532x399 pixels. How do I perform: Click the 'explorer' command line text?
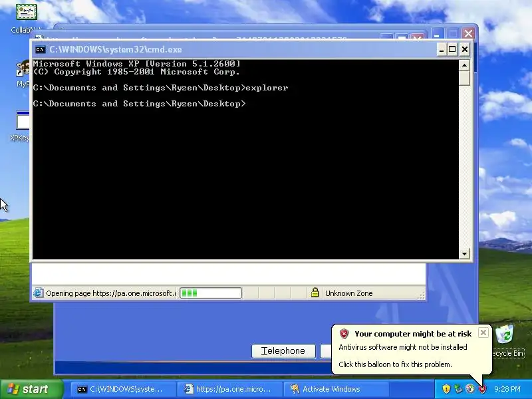pos(267,88)
